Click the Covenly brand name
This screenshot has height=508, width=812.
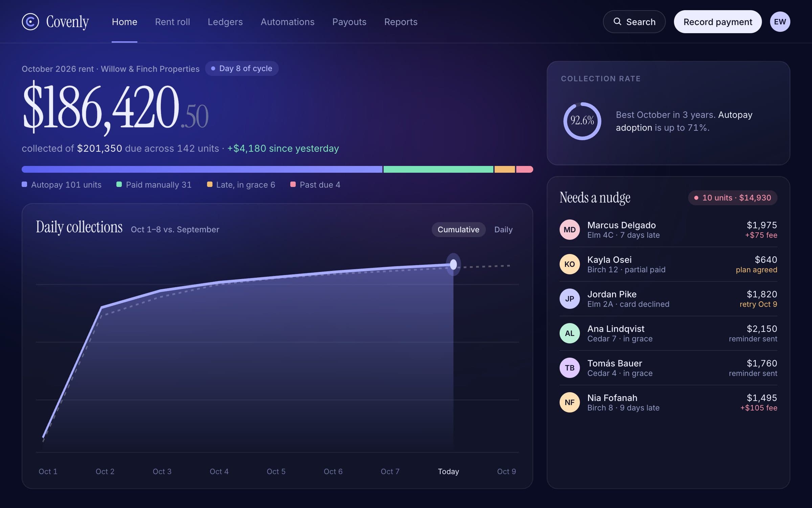[68, 22]
